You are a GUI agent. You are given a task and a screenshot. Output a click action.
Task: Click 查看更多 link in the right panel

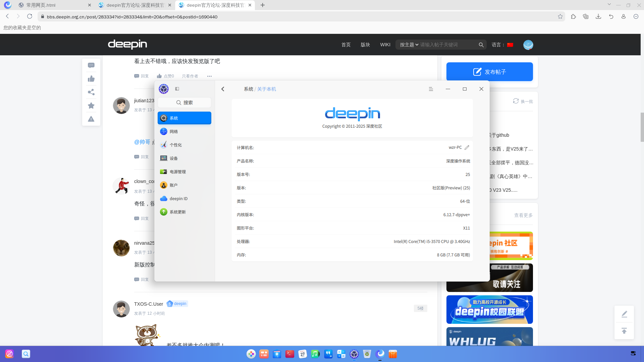pyautogui.click(x=523, y=215)
